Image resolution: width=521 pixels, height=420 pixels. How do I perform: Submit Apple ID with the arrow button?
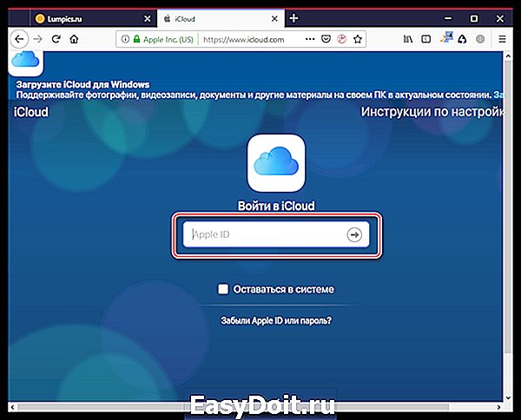(354, 235)
